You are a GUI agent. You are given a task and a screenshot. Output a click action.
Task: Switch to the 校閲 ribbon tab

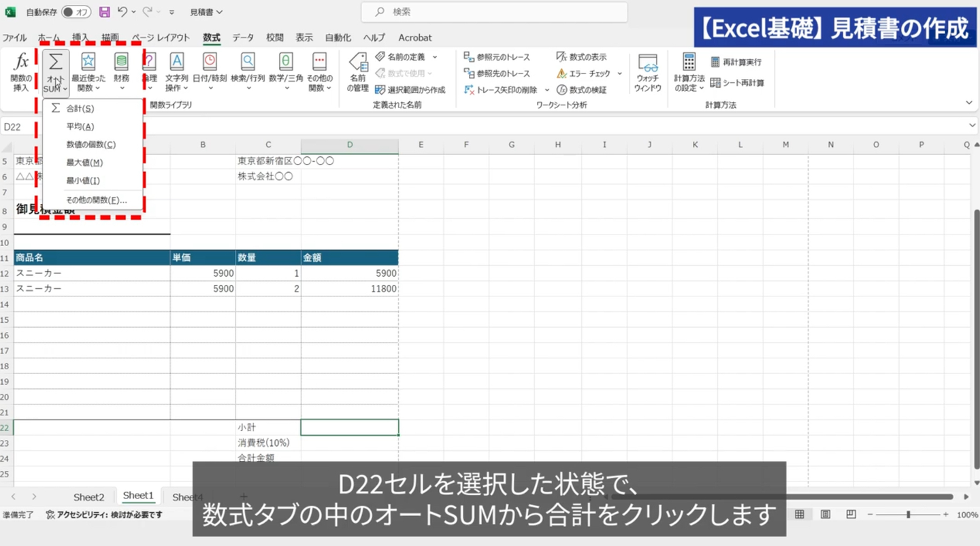coord(274,37)
